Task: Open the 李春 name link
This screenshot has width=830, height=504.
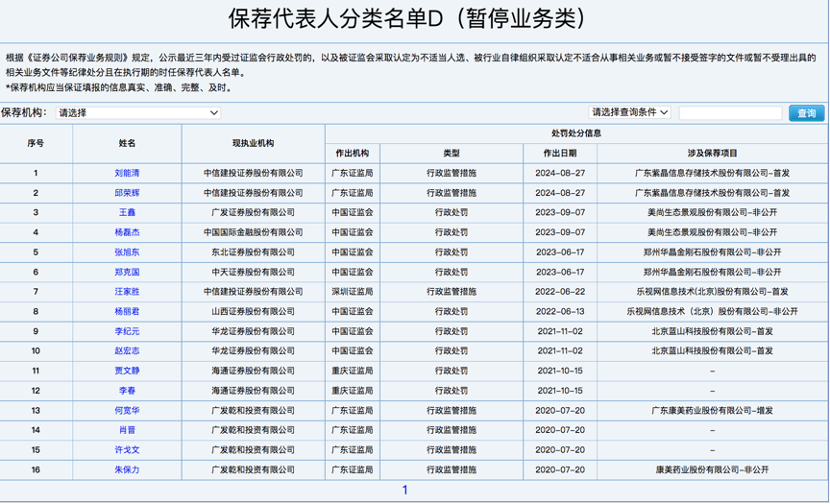Action: tap(127, 391)
